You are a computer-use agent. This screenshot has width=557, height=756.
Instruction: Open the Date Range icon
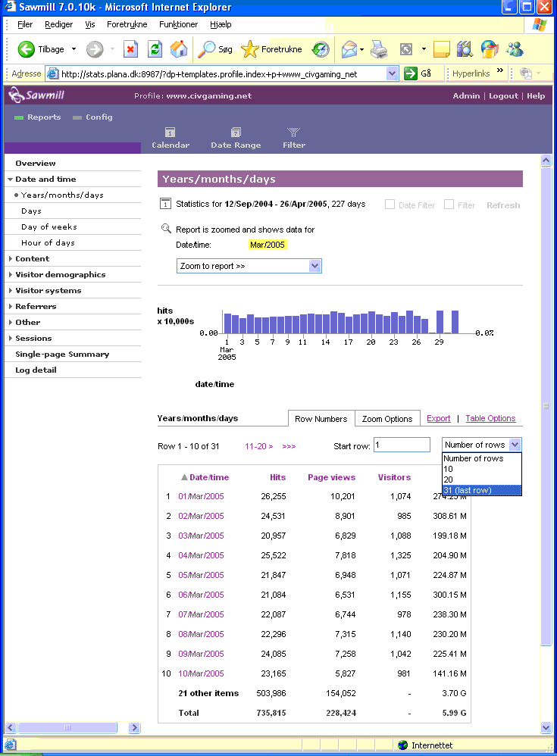[236, 133]
